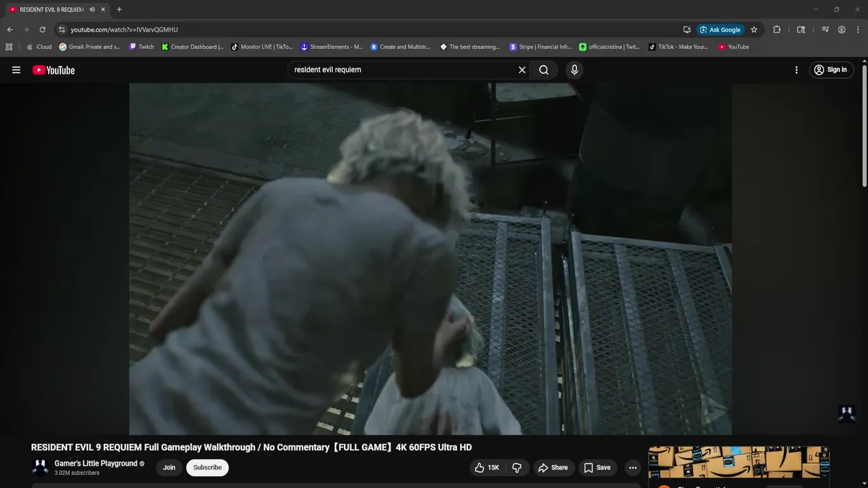
Task: Click the video title text
Action: [251, 447]
